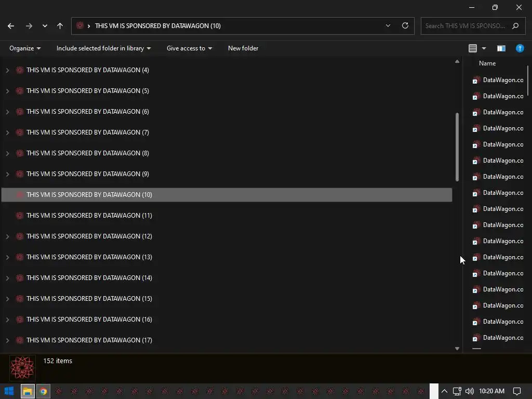Change your view layout icon
Viewport: 532px width, 399px height.
473,48
